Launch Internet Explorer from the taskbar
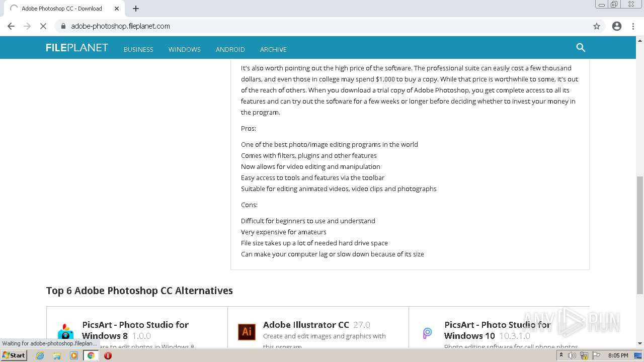Viewport: 644px width, 362px height. point(40,355)
